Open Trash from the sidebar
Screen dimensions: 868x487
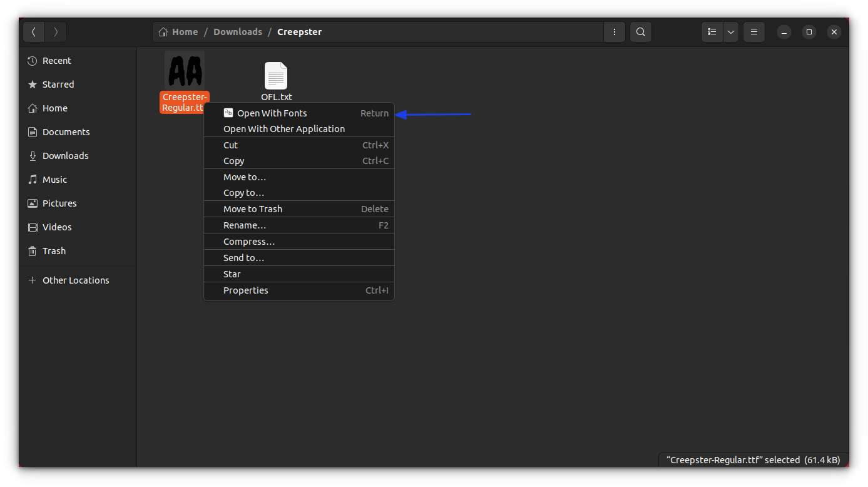click(53, 250)
